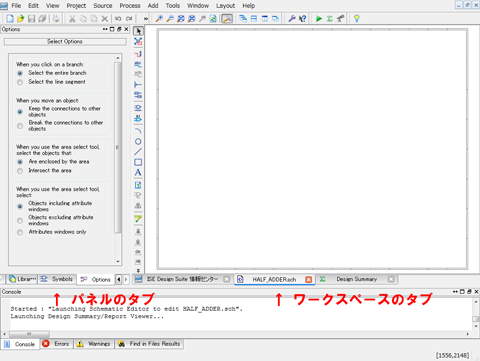Open a file with the folder icon
Image resolution: width=480 pixels, height=361 pixels.
tap(21, 19)
